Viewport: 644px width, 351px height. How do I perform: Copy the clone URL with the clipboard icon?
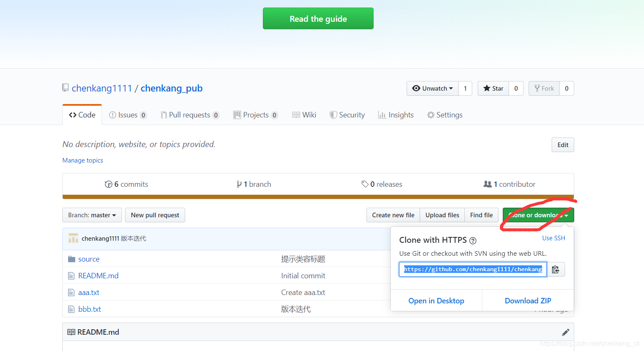556,269
